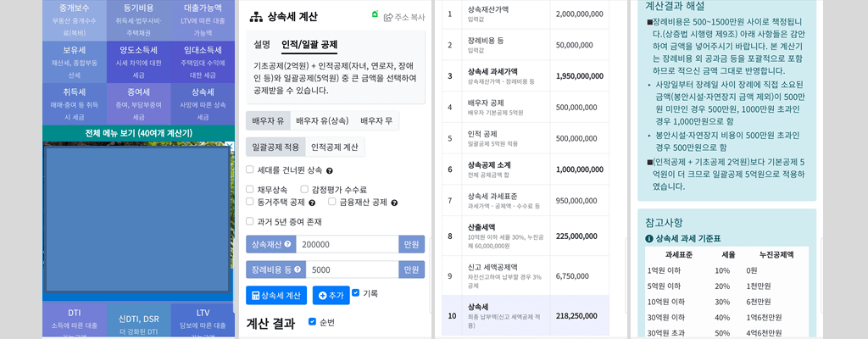Viewport: 868px width, 339px height.
Task: Click help icon in 장례비용 등 label
Action: click(298, 270)
